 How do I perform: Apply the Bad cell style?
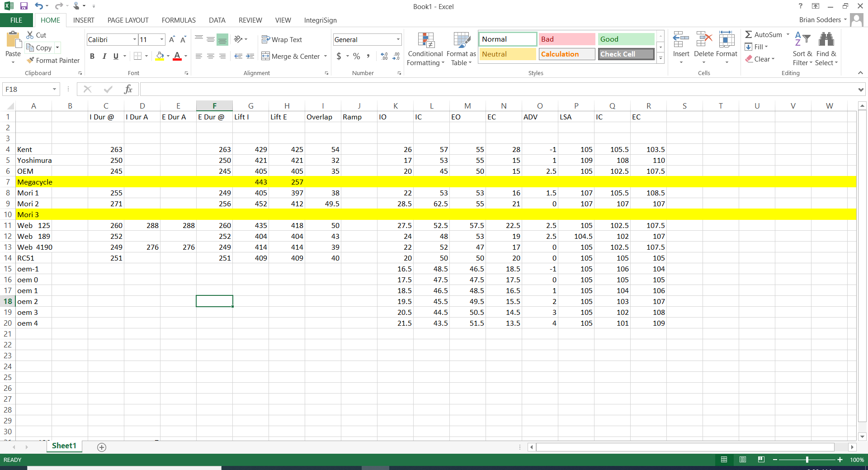pyautogui.click(x=567, y=39)
